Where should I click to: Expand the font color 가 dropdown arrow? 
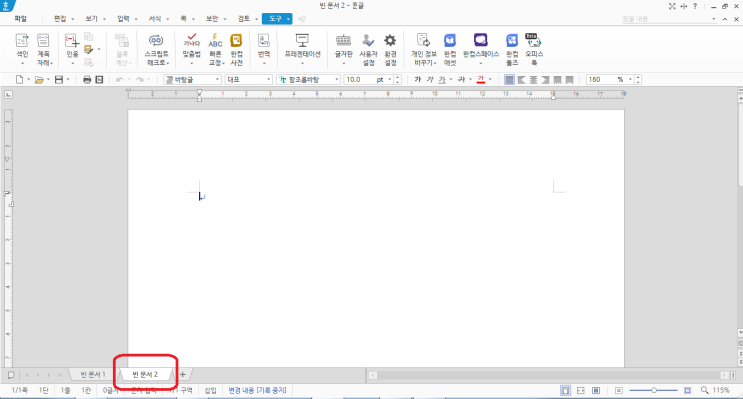(x=490, y=80)
